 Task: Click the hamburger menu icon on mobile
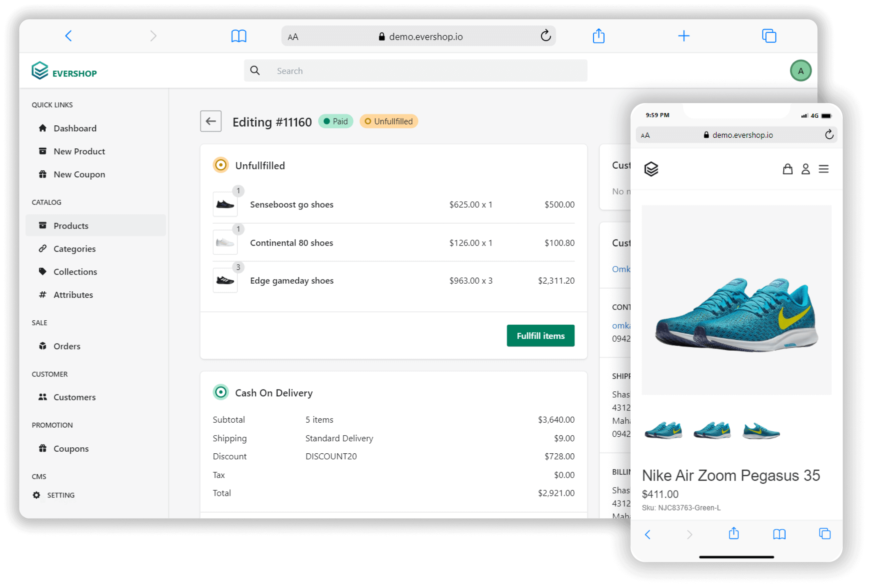pos(825,169)
